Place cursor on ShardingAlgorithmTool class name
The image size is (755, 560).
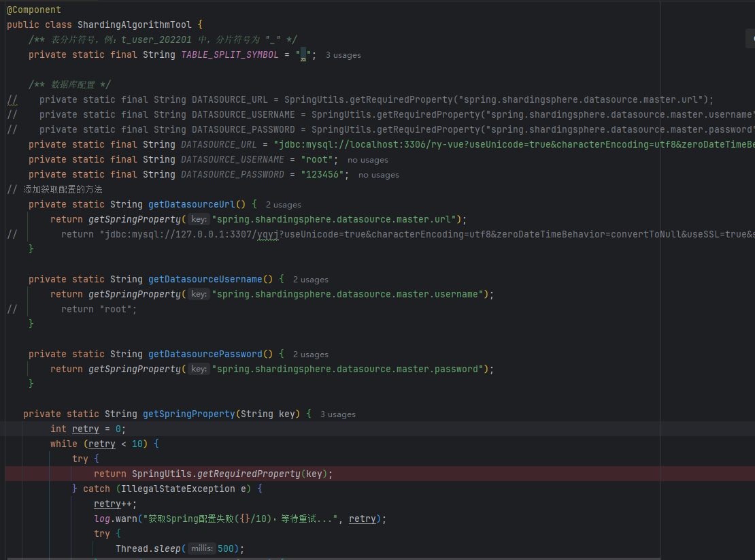click(x=135, y=24)
